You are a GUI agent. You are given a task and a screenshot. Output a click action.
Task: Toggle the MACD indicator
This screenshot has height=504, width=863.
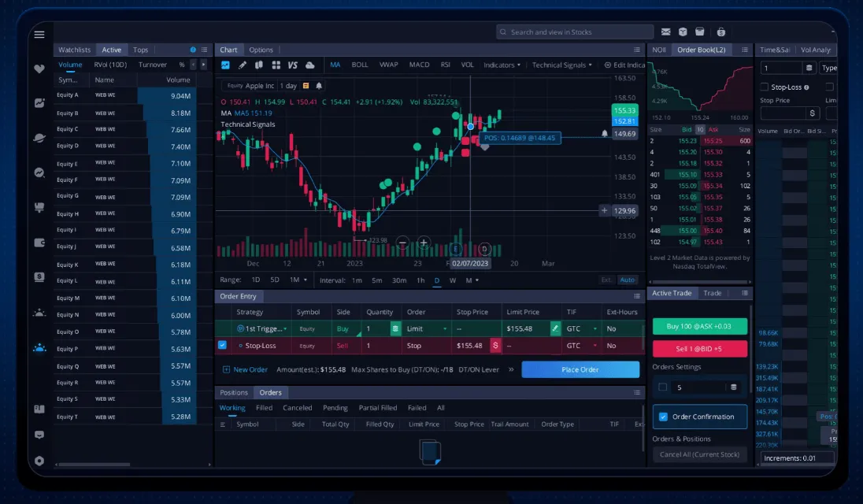point(419,65)
